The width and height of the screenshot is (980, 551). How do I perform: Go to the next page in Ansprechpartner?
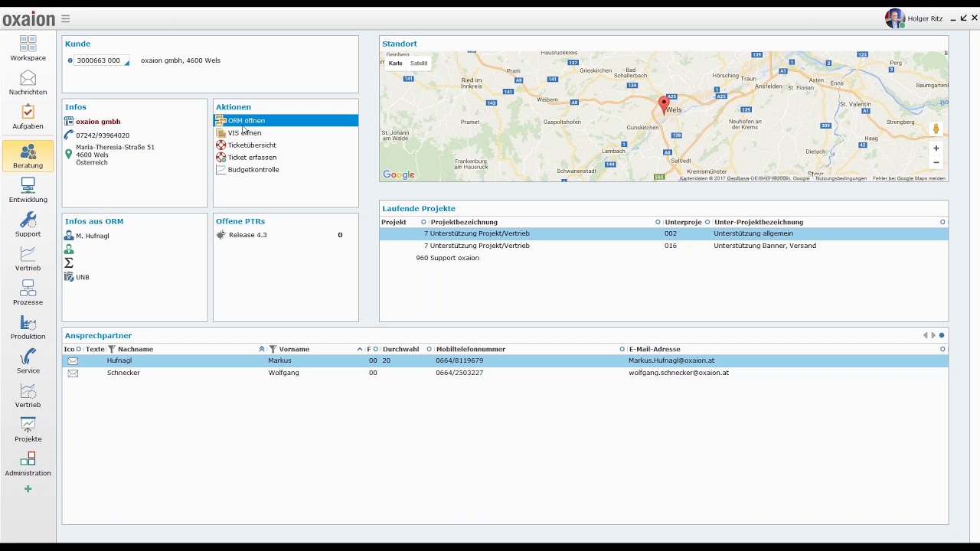click(x=933, y=335)
